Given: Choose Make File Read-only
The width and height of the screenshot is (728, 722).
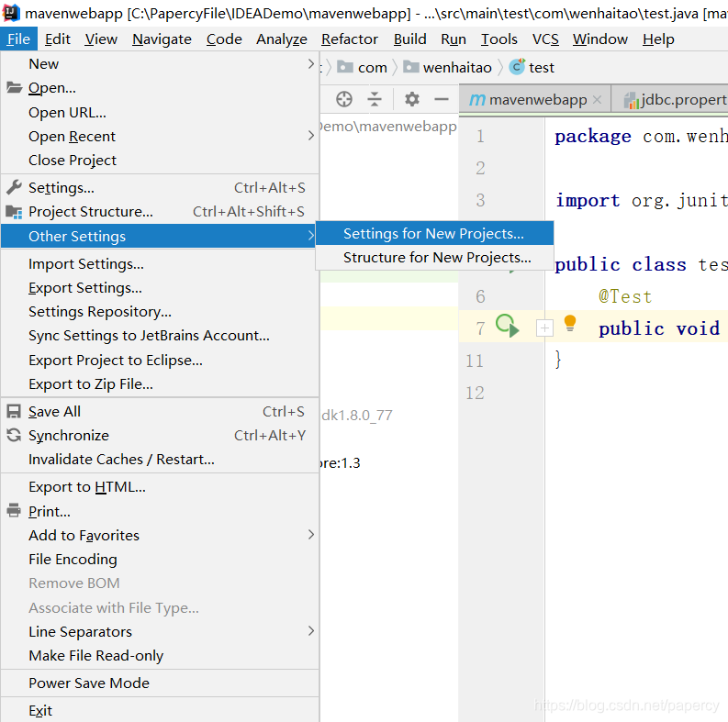Looking at the screenshot, I should tap(160, 655).
